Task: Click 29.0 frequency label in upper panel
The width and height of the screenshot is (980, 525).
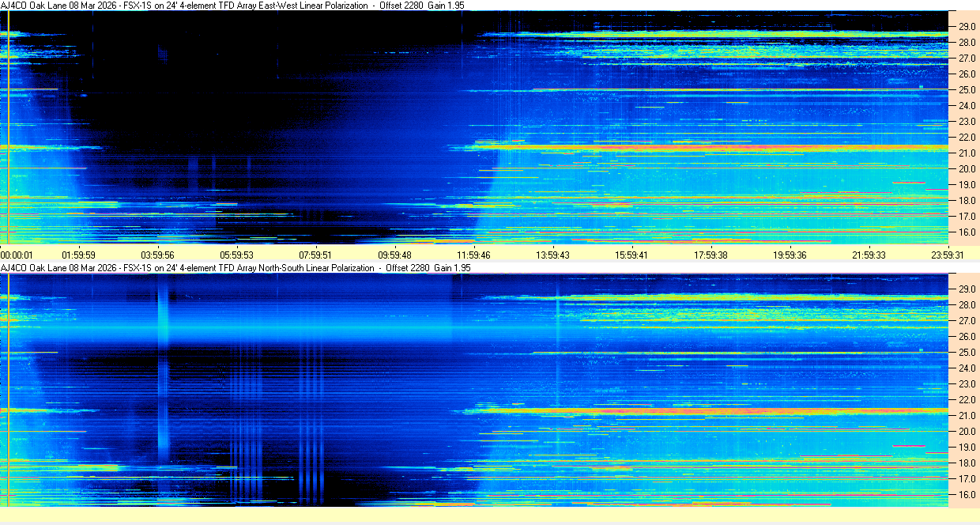Action: 967,26
